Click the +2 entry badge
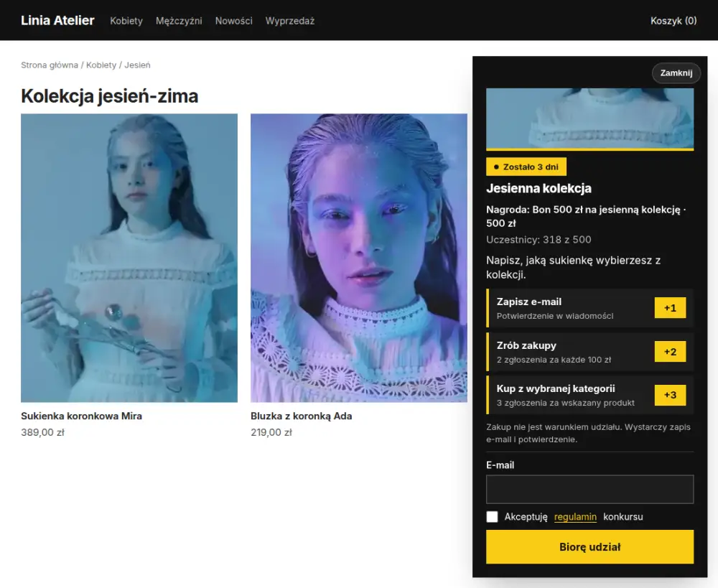 coord(671,352)
